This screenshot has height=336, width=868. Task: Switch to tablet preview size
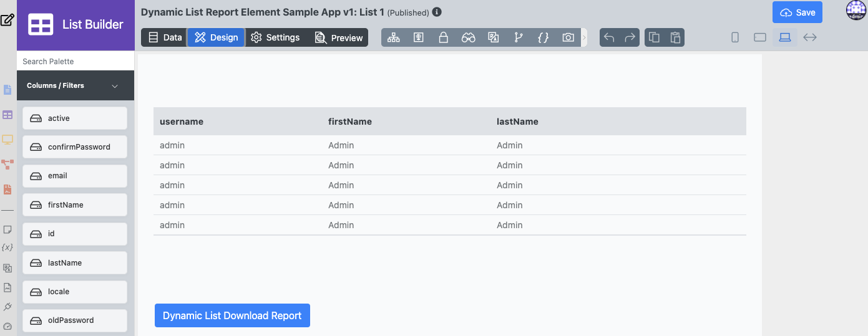(759, 37)
